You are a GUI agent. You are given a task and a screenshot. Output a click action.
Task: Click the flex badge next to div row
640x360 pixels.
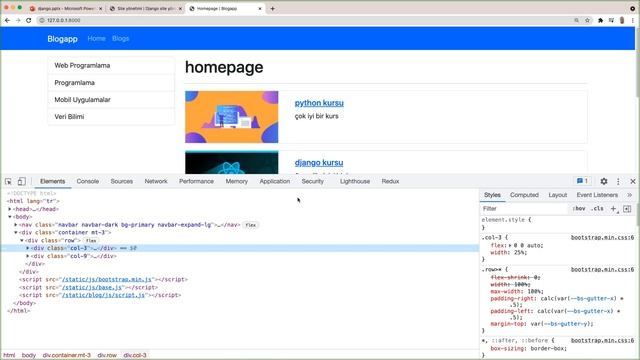91,240
